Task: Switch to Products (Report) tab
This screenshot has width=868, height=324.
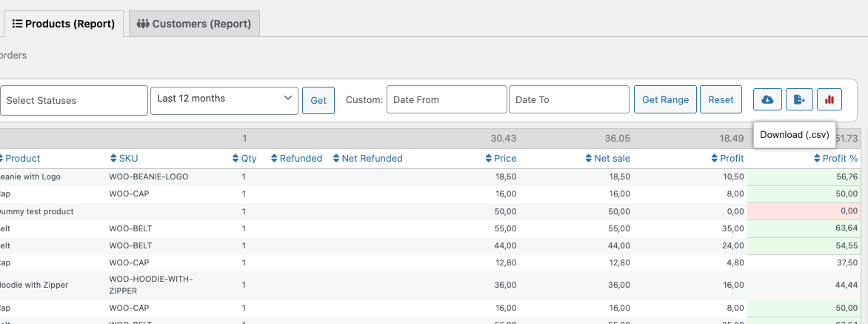Action: coord(64,24)
